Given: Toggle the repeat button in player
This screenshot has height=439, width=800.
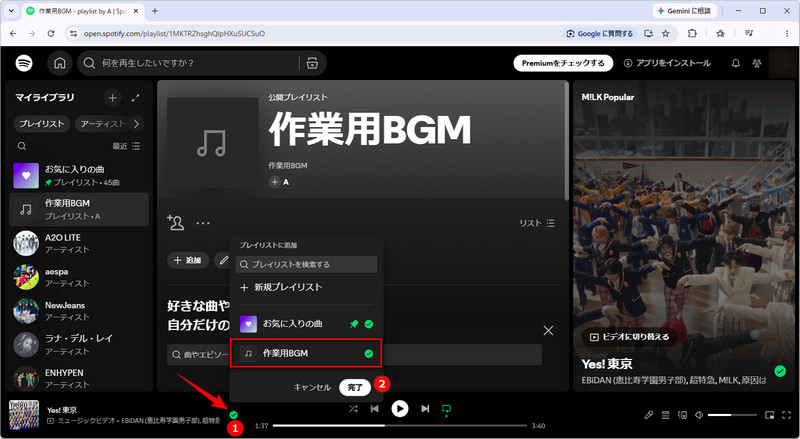Looking at the screenshot, I should click(x=446, y=409).
